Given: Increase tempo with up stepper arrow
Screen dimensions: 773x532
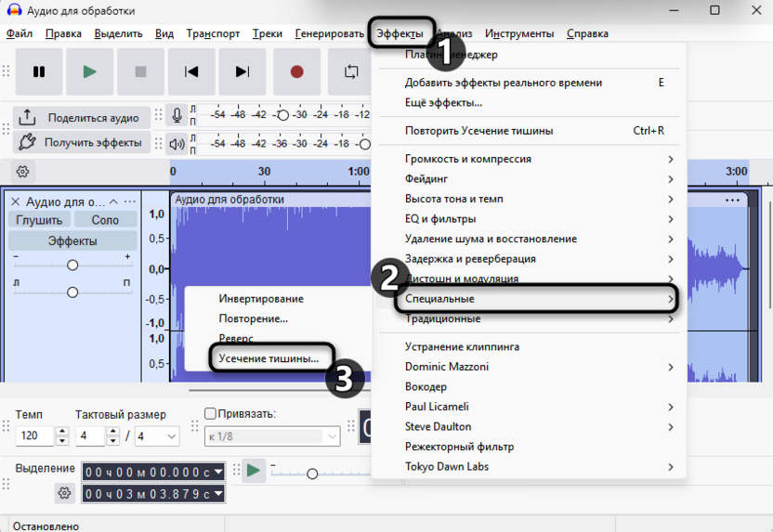Looking at the screenshot, I should [62, 431].
